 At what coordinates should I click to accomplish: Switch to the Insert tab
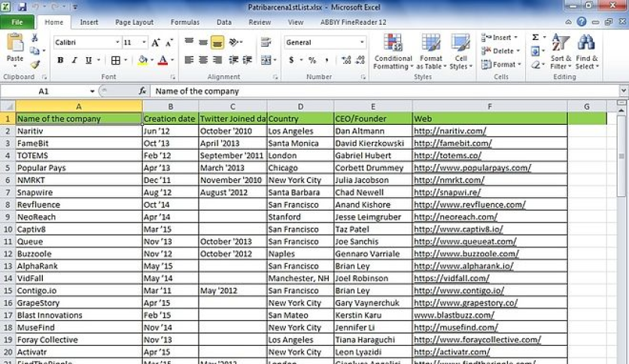89,23
